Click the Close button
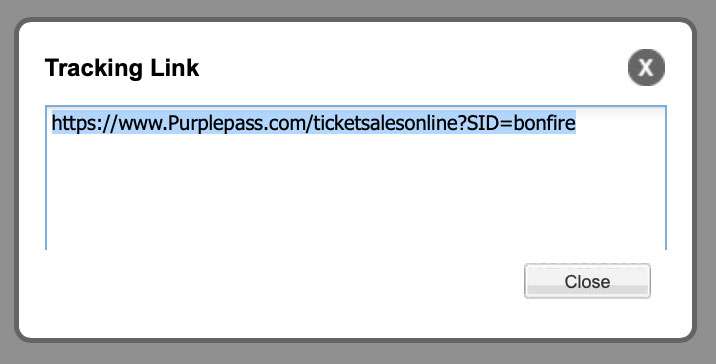Viewport: 716px width, 364px height. click(587, 281)
